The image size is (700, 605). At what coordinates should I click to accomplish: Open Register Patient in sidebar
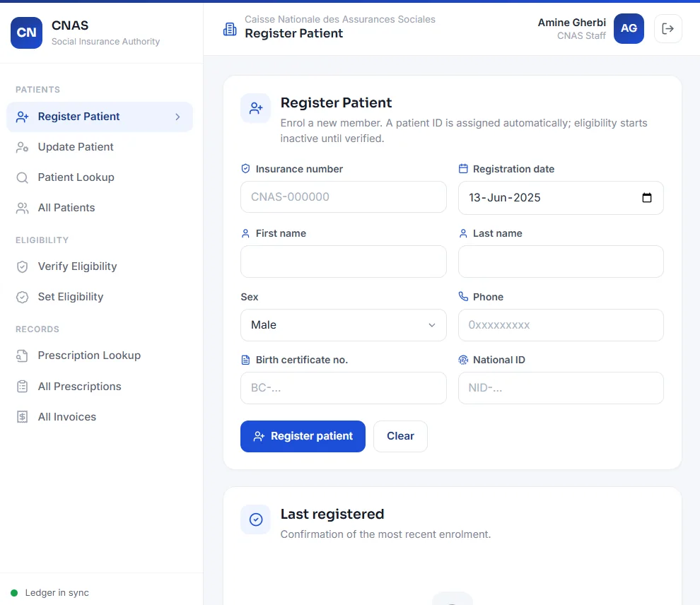coord(100,117)
